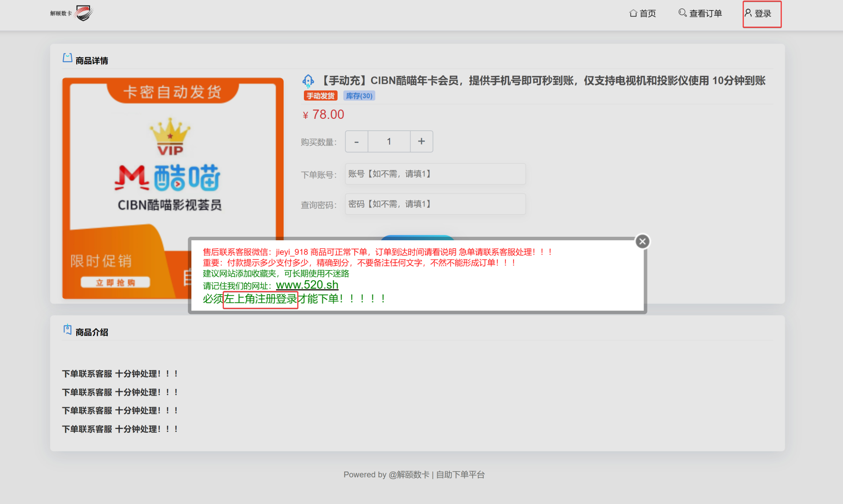Click the magnifier icon beside 查看订单

[682, 13]
